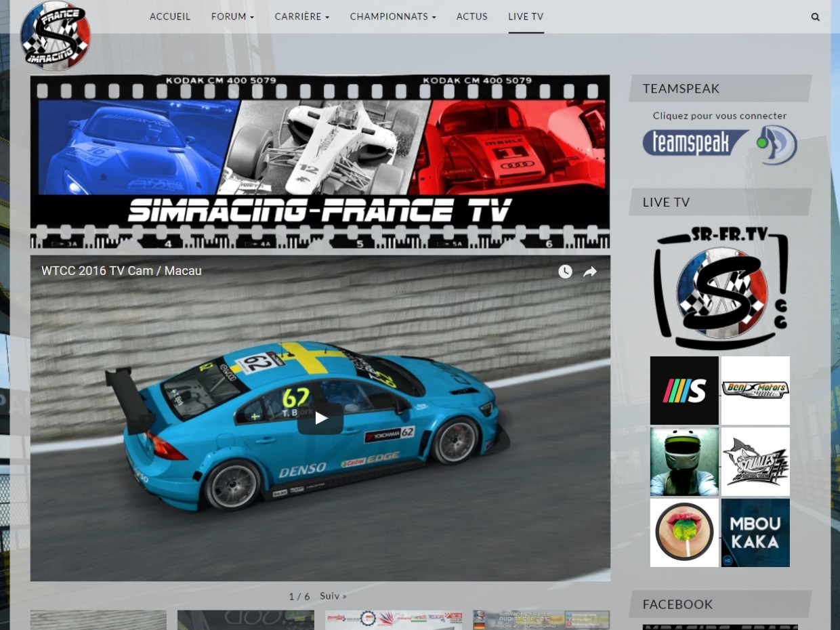840x630 pixels.
Task: Click the video share arrow icon
Action: [x=590, y=272]
